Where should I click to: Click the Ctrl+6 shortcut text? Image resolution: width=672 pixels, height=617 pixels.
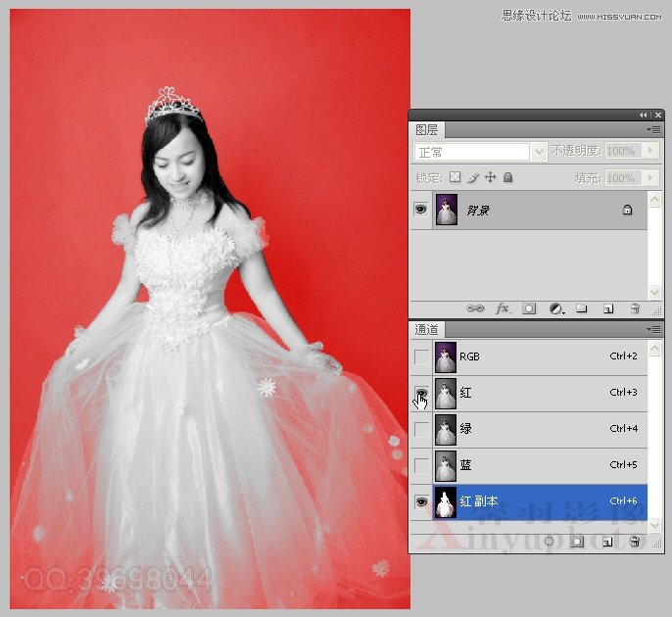tap(623, 500)
